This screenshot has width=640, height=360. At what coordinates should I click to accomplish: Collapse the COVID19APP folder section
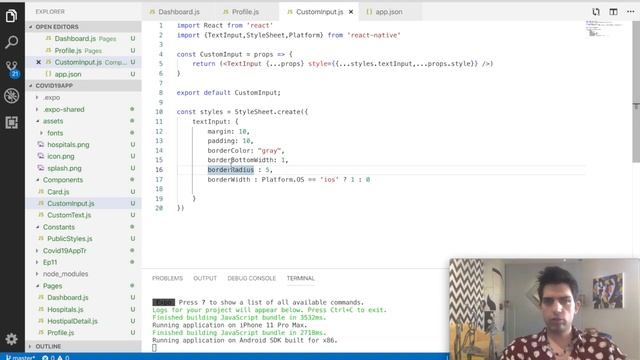pos(83,85)
